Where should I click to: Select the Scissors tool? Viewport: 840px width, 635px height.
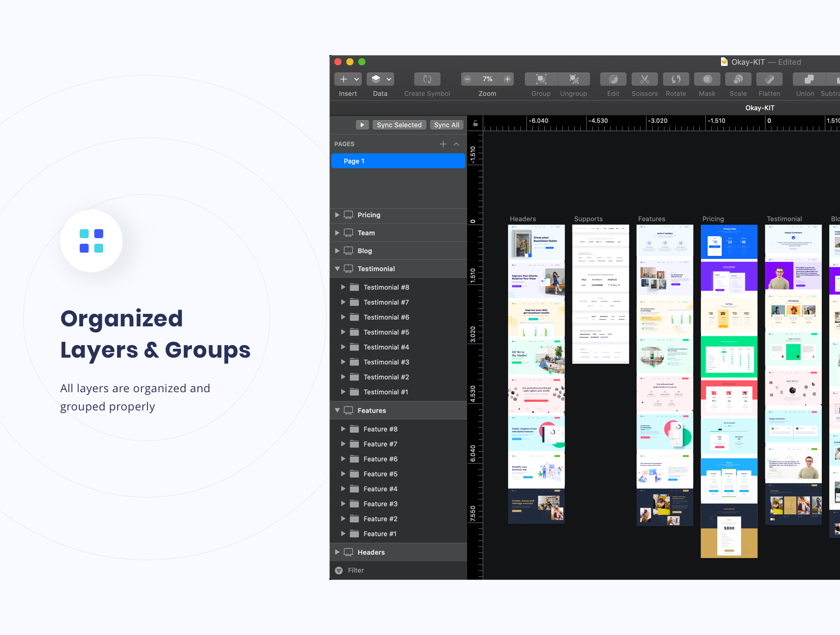click(x=644, y=79)
